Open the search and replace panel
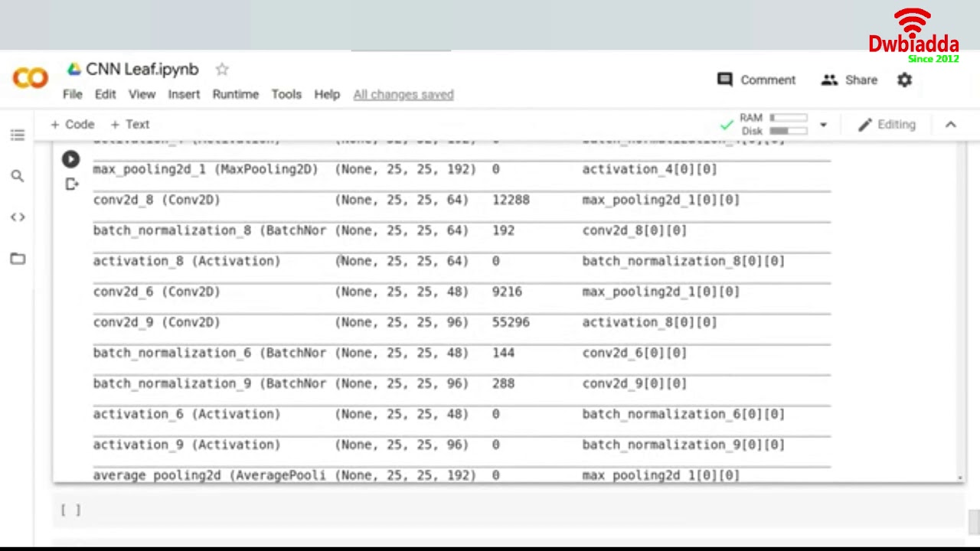The width and height of the screenshot is (980, 551). pos(18,176)
